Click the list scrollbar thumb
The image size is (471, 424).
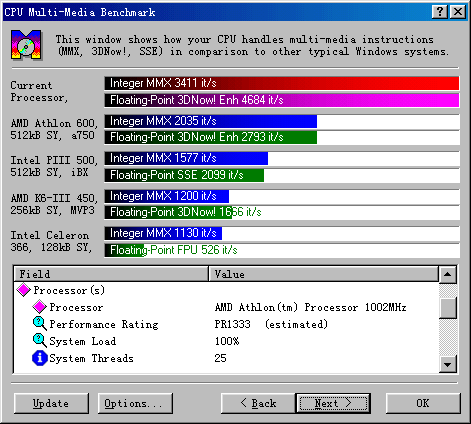pyautogui.click(x=448, y=308)
